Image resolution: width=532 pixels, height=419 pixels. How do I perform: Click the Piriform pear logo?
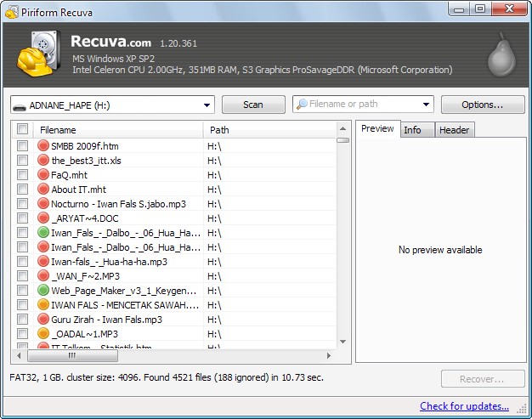click(x=501, y=55)
